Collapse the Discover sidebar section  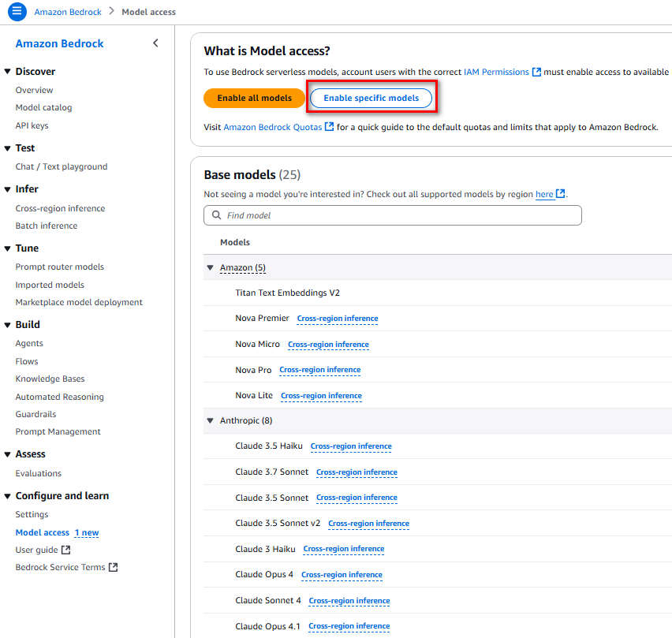click(7, 72)
